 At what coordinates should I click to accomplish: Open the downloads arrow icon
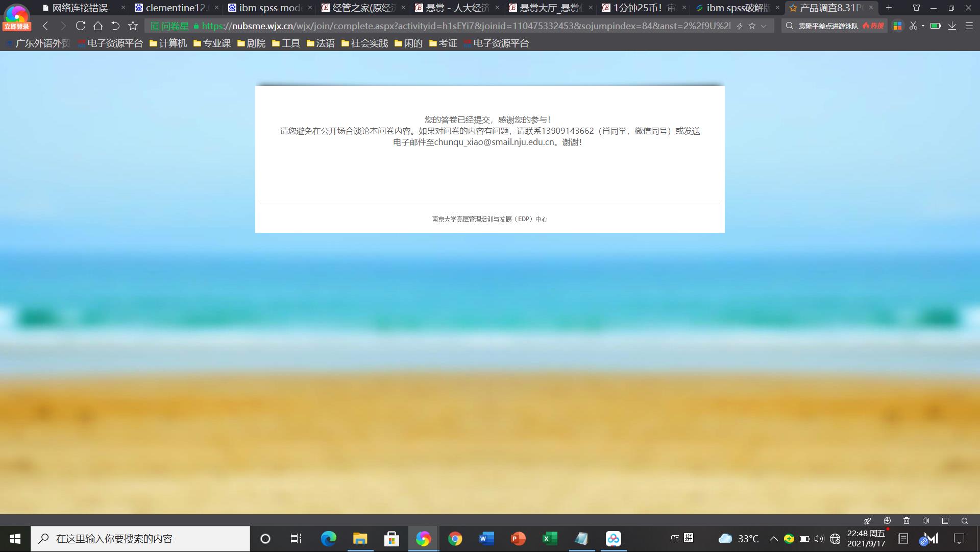[x=952, y=26]
